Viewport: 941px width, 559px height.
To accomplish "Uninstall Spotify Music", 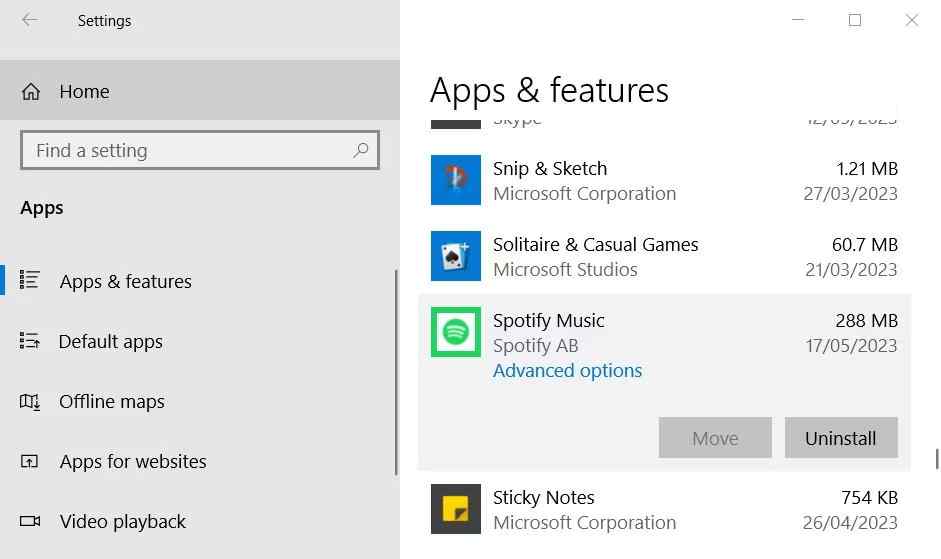I will (840, 438).
